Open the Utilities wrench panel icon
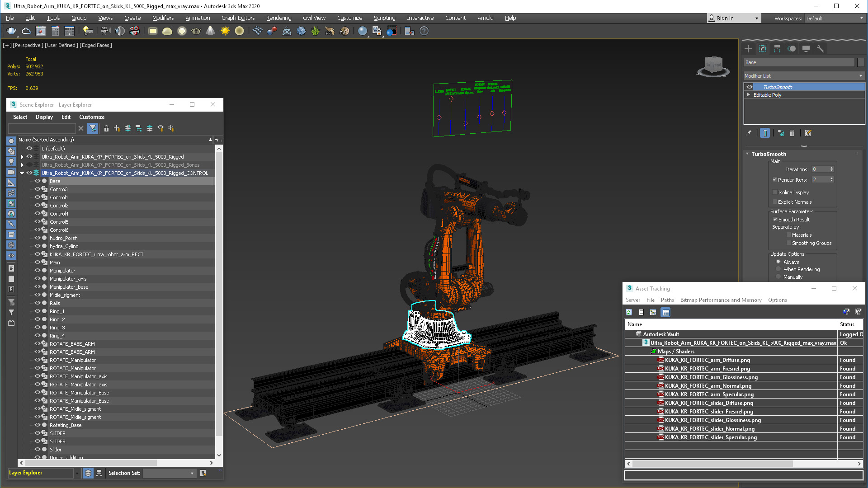 [821, 49]
